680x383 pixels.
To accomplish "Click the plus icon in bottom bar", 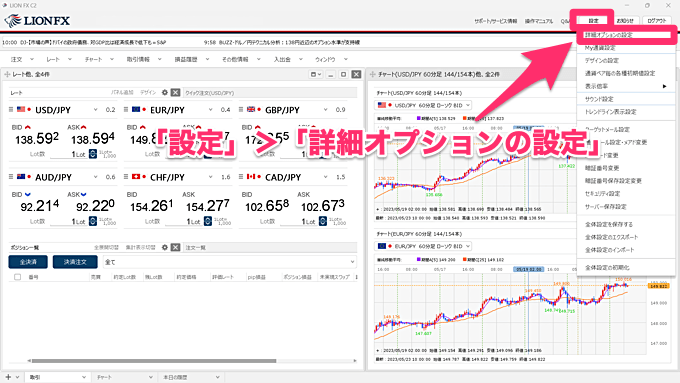I will tap(8, 377).
